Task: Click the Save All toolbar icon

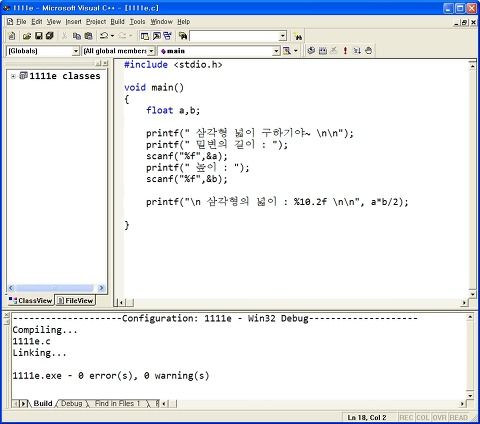Action: [50, 36]
